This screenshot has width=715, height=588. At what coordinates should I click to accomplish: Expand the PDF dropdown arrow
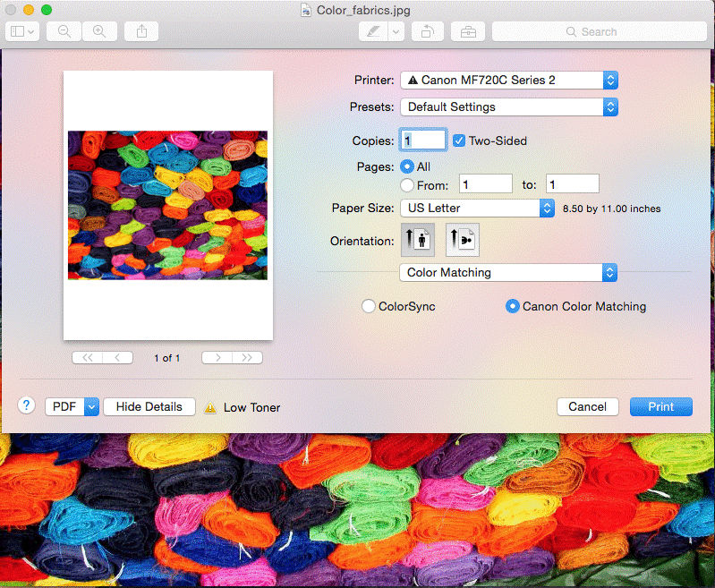pos(91,406)
